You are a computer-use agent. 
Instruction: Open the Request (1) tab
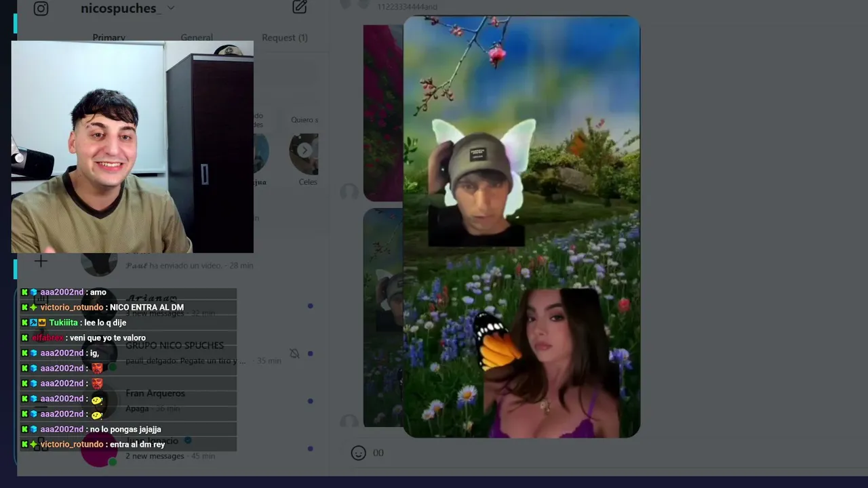pos(285,37)
